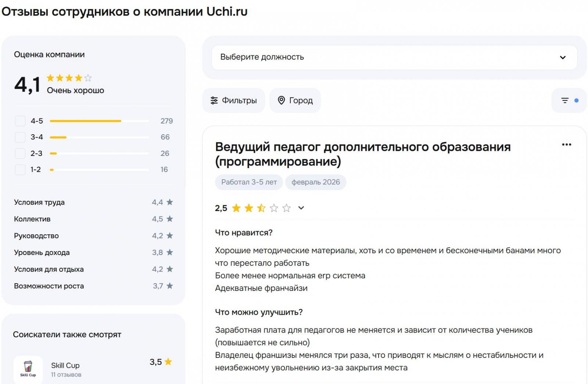The width and height of the screenshot is (588, 384).
Task: Tick the 3-4 rating checkbox
Action: click(x=20, y=137)
